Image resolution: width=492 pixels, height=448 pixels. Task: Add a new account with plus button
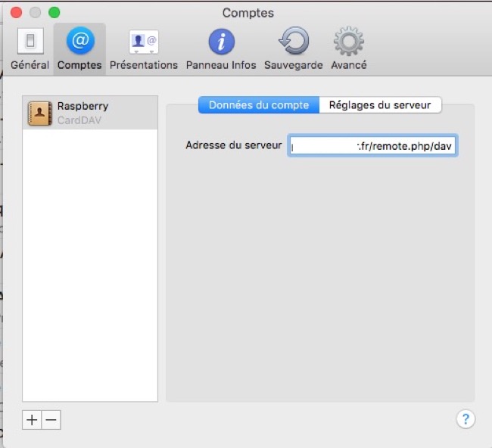coord(31,421)
